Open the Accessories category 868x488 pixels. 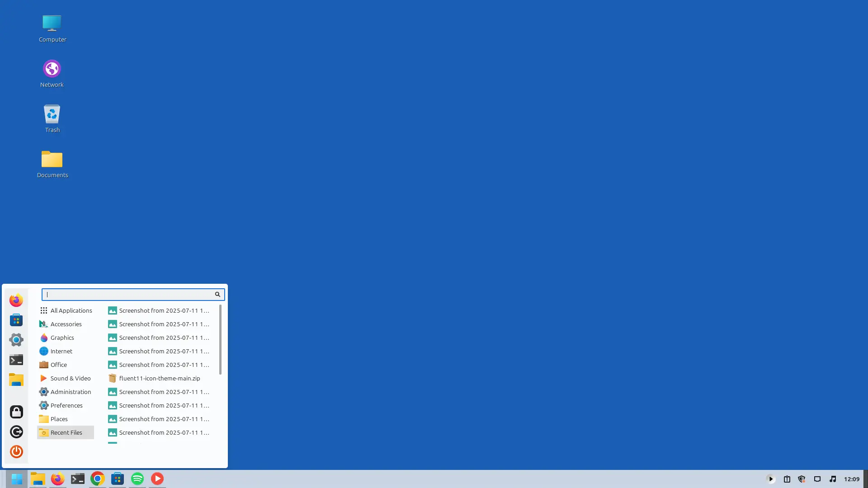click(66, 324)
